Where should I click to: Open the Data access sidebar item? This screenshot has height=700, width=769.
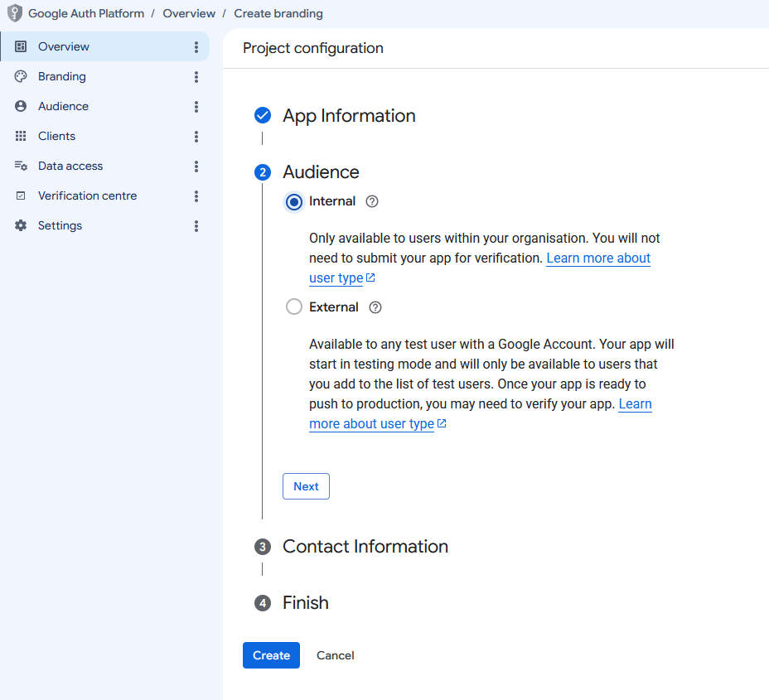click(x=105, y=167)
